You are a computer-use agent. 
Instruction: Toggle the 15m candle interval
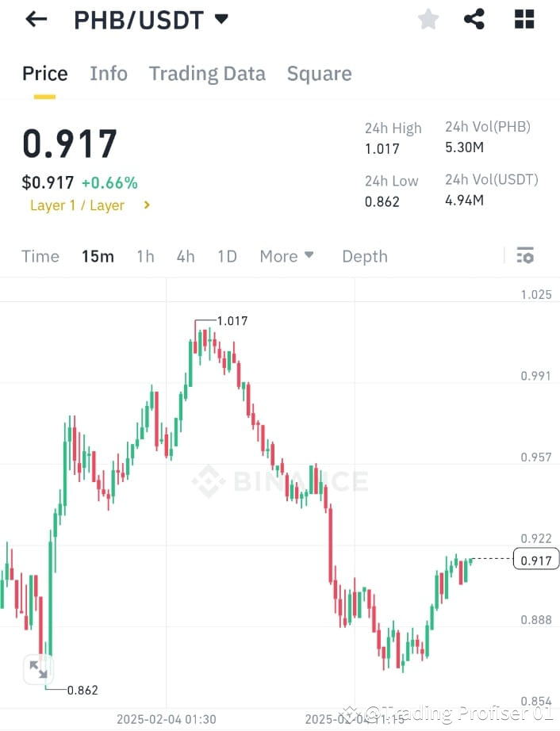point(98,256)
